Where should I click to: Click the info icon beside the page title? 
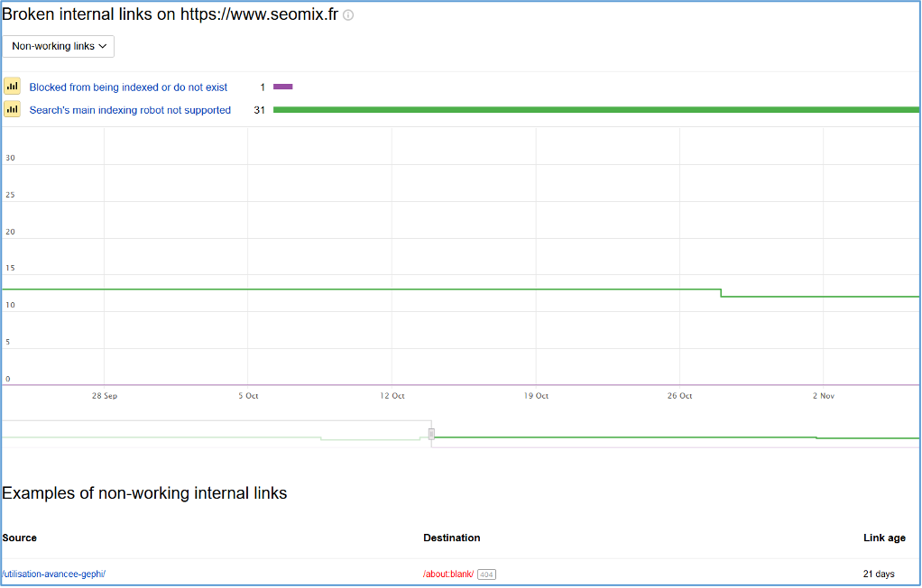pos(348,15)
